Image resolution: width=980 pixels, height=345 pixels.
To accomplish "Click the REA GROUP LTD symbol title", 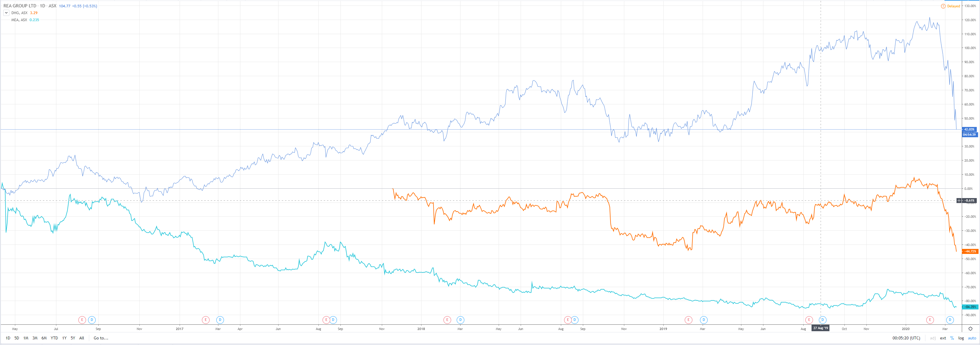I will [20, 6].
